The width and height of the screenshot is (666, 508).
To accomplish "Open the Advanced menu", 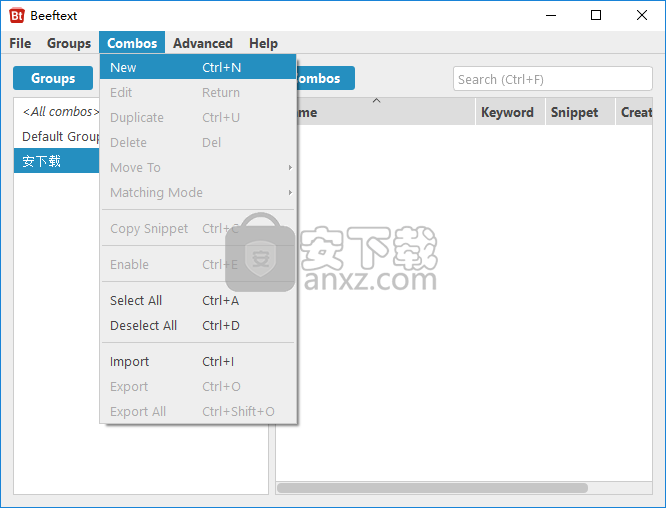I will 202,43.
